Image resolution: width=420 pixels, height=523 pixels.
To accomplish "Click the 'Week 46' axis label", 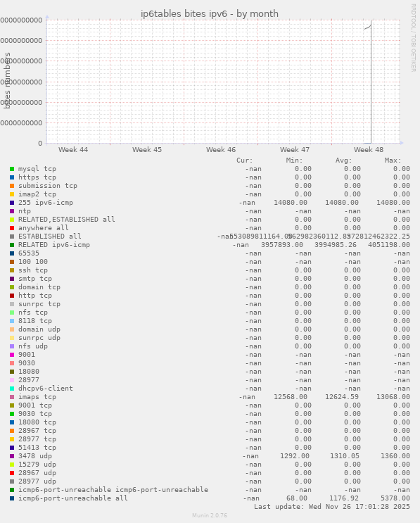I will click(x=221, y=150).
